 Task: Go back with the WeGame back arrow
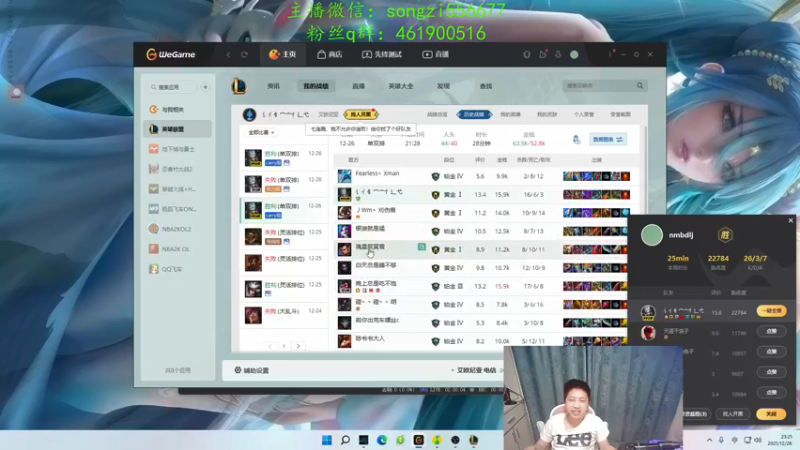pos(229,55)
